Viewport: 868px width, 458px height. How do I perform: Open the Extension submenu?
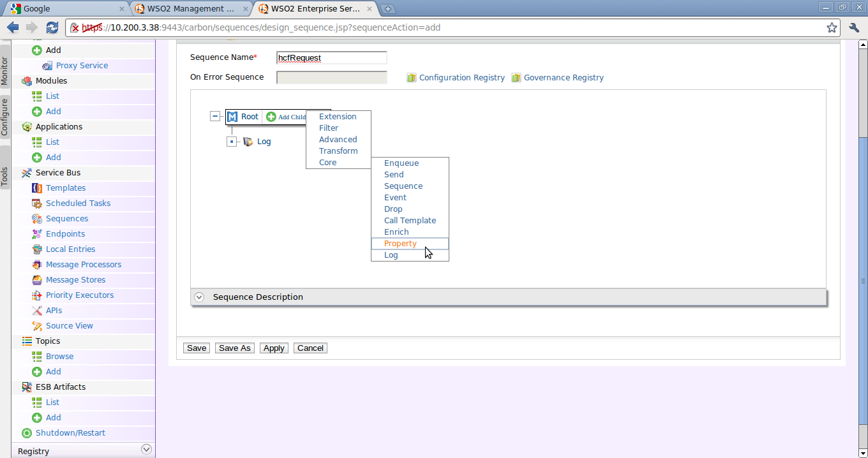338,117
